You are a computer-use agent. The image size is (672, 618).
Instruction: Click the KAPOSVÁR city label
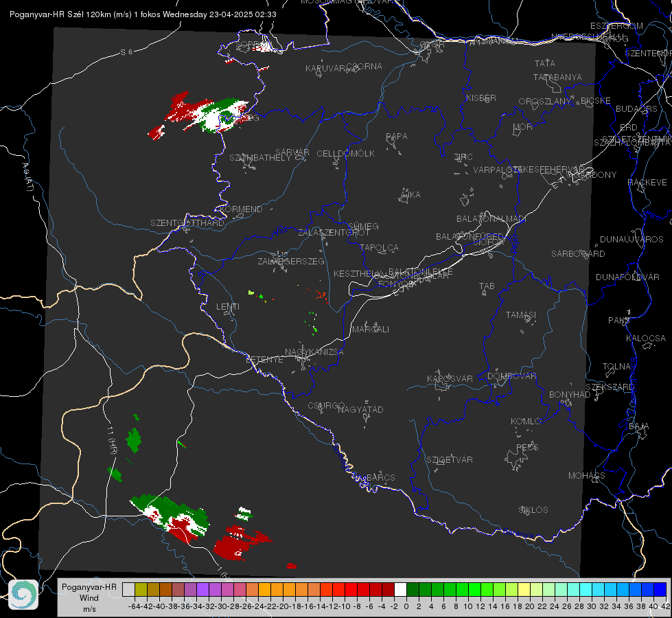pyautogui.click(x=450, y=378)
